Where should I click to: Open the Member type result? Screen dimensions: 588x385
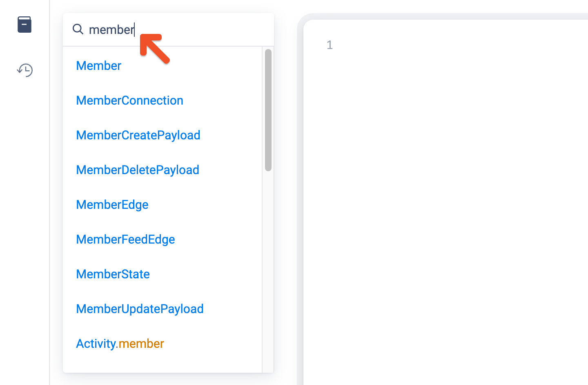click(x=98, y=66)
